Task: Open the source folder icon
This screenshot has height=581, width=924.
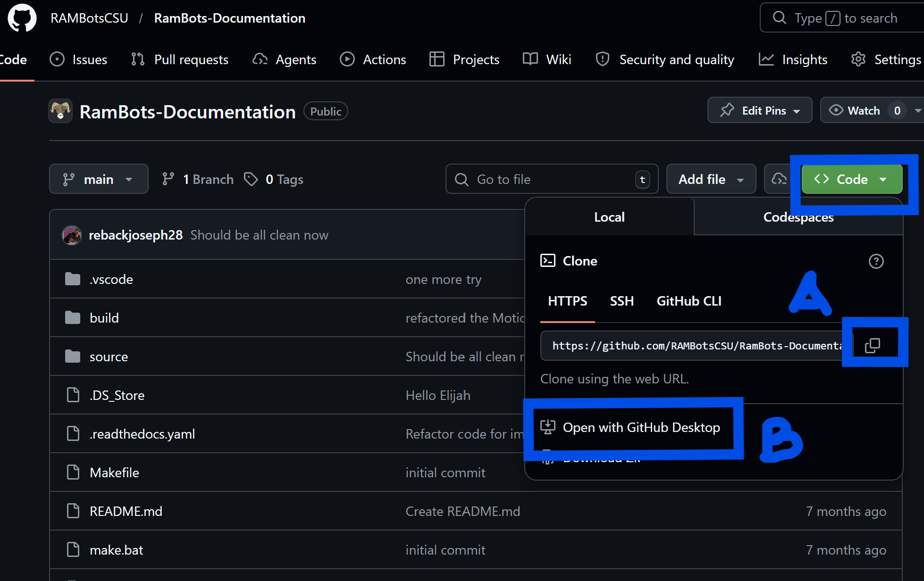Action: coord(73,357)
